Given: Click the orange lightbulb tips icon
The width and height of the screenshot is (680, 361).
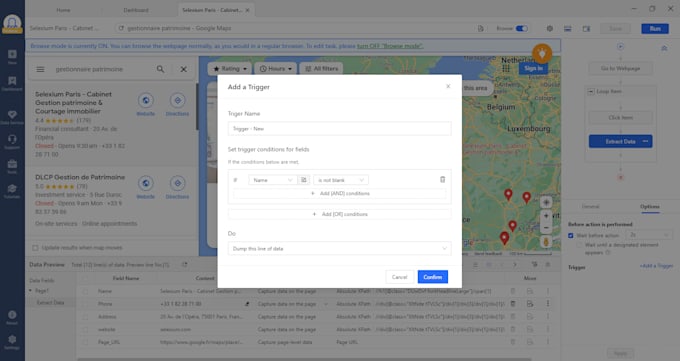Looking at the screenshot, I should pyautogui.click(x=542, y=53).
